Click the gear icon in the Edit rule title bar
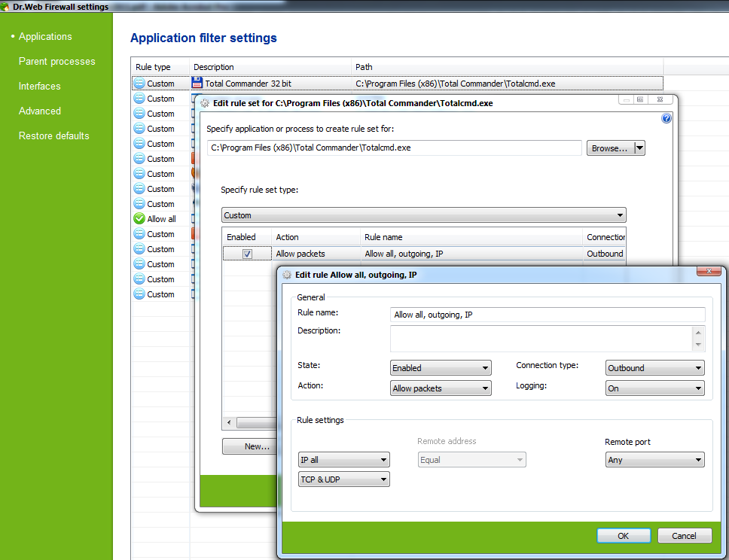 click(287, 275)
